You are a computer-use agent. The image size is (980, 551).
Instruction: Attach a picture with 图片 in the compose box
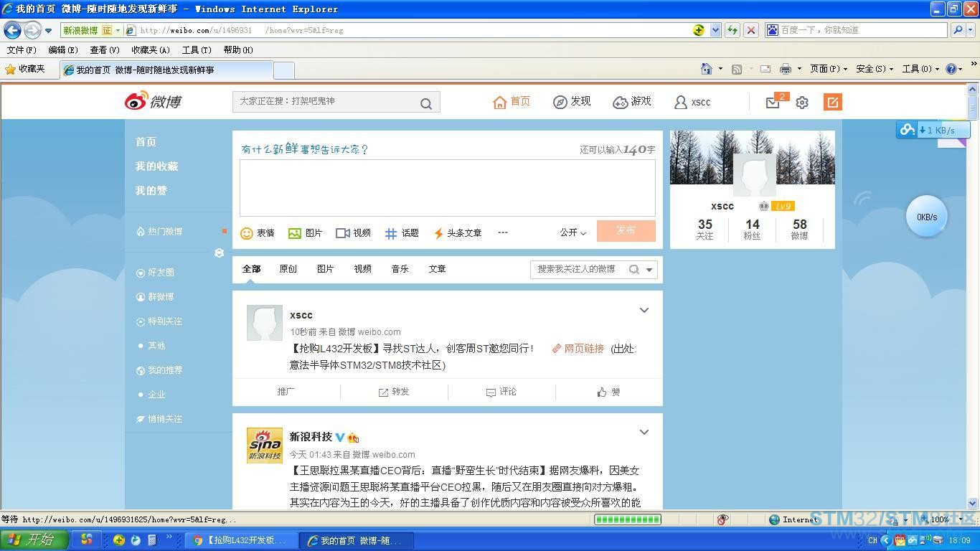[x=305, y=233]
